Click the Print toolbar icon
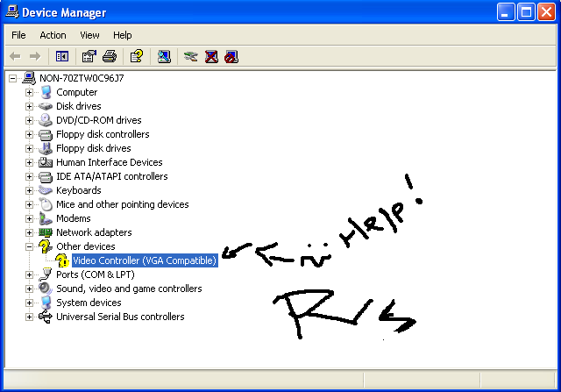The height and width of the screenshot is (392, 561). coord(110,56)
